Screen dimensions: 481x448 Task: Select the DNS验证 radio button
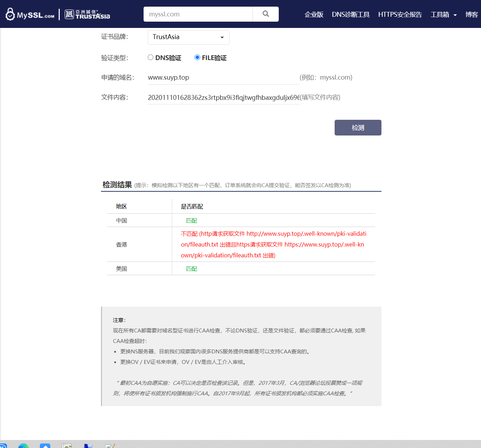151,57
